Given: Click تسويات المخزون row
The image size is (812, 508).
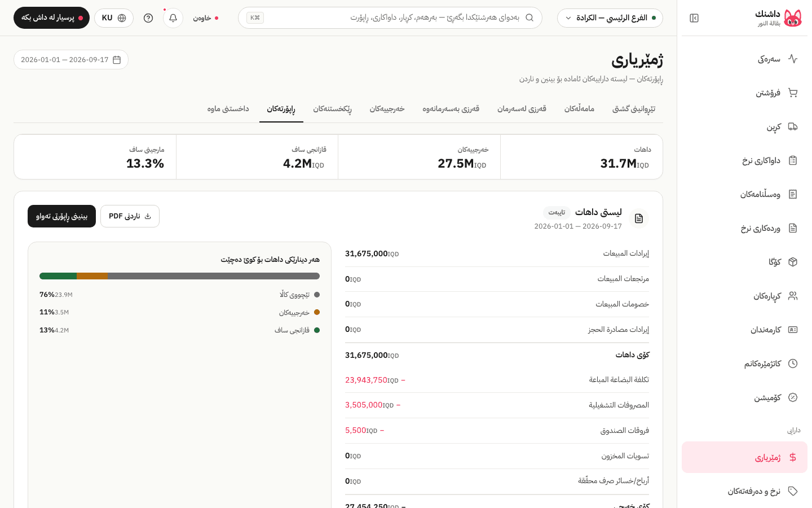Looking at the screenshot, I should [497, 456].
